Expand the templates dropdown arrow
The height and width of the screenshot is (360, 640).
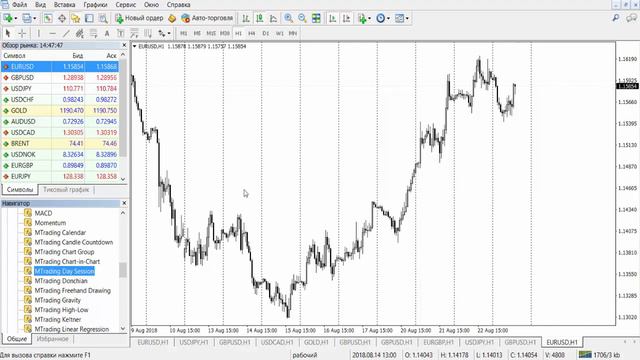407,18
